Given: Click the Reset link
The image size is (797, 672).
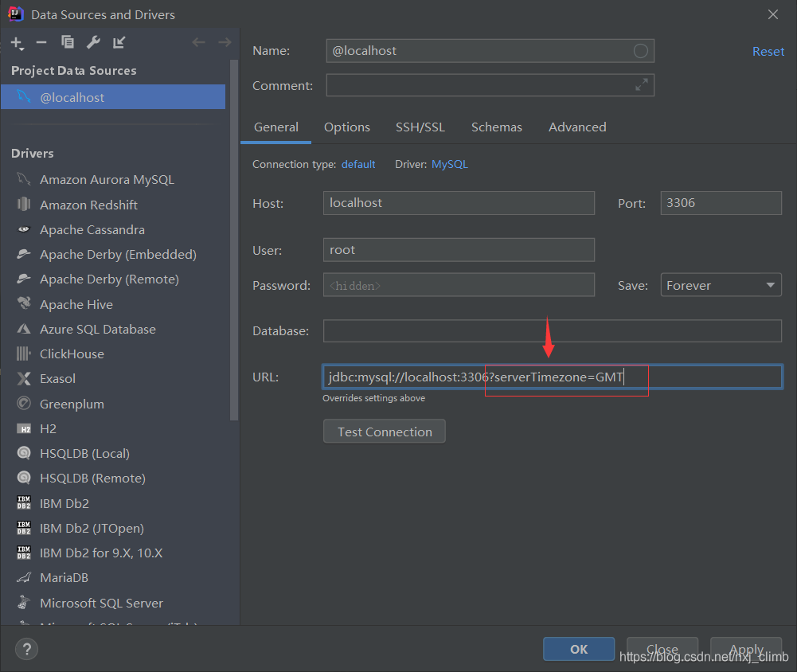Looking at the screenshot, I should 768,51.
